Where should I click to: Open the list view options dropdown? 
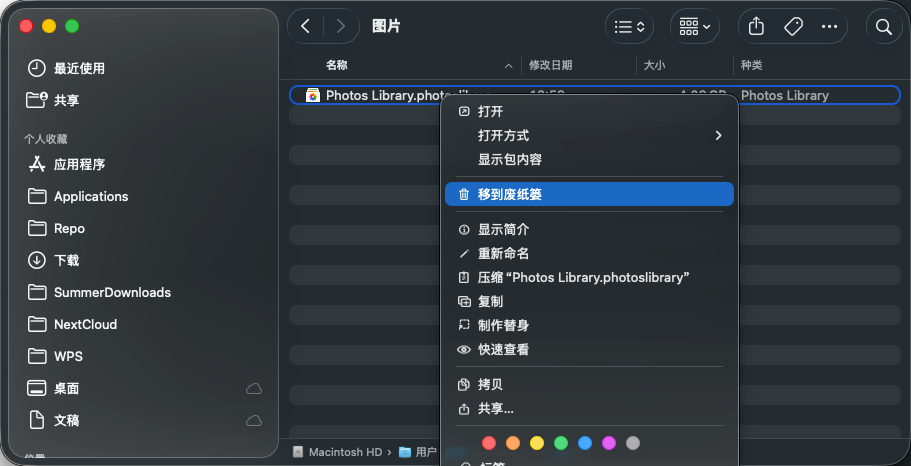click(x=629, y=27)
